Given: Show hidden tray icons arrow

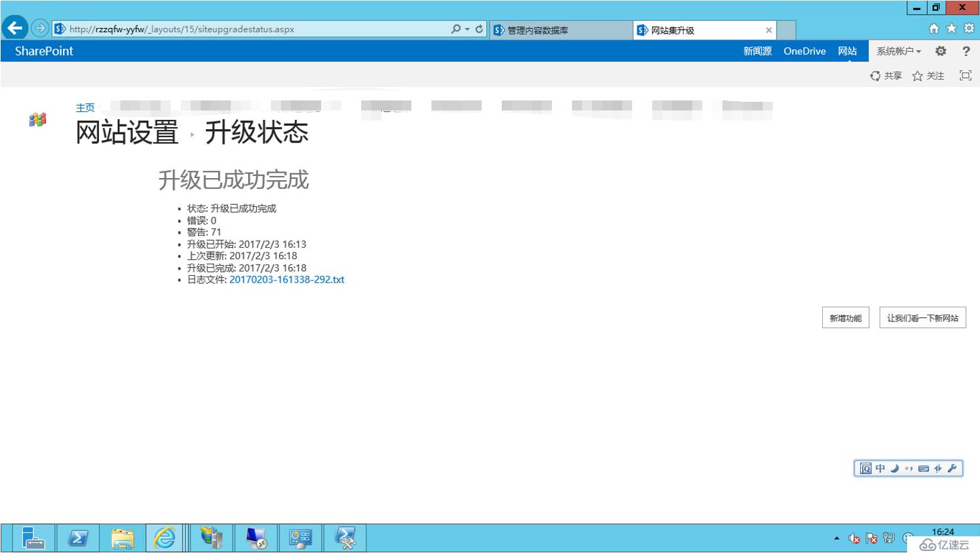Looking at the screenshot, I should point(836,538).
